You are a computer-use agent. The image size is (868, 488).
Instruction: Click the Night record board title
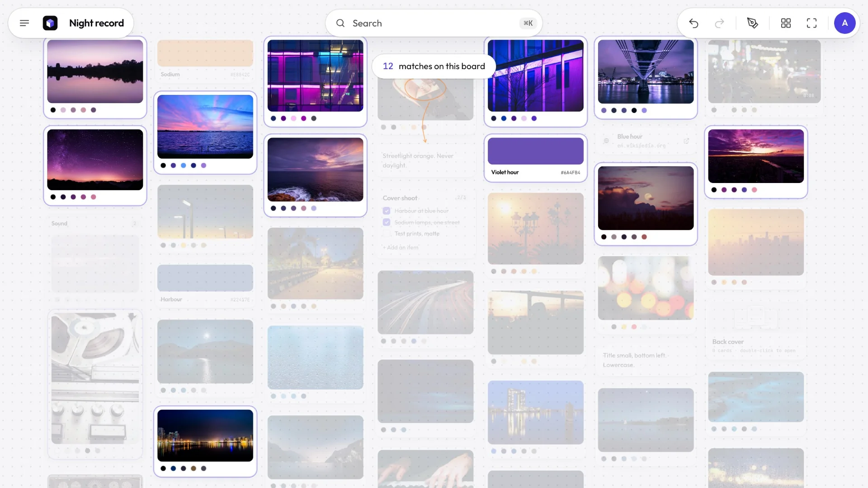click(96, 23)
